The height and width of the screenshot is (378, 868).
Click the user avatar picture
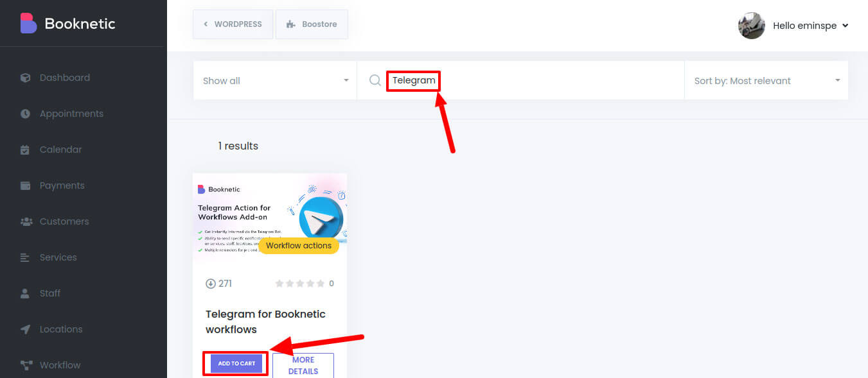coord(752,26)
